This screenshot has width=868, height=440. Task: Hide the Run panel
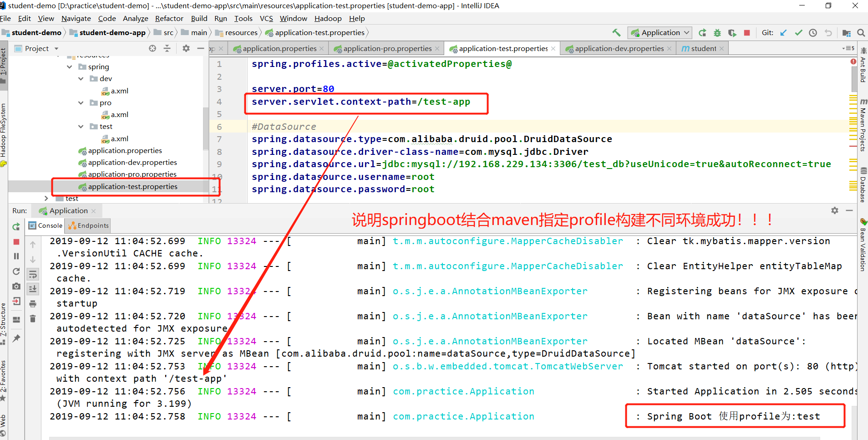click(x=849, y=210)
